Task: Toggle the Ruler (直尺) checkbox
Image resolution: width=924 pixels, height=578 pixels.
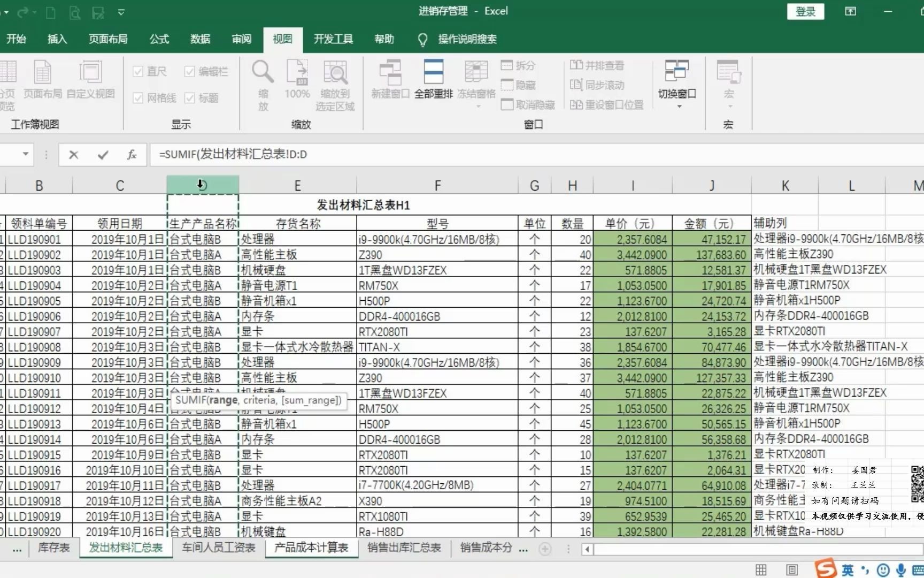Action: tap(138, 72)
